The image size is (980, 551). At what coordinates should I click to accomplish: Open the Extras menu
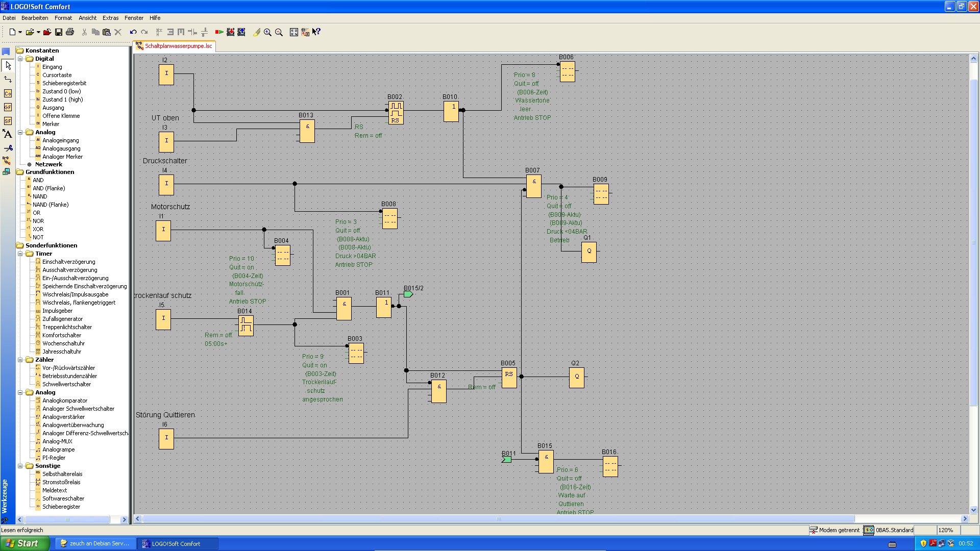point(110,18)
